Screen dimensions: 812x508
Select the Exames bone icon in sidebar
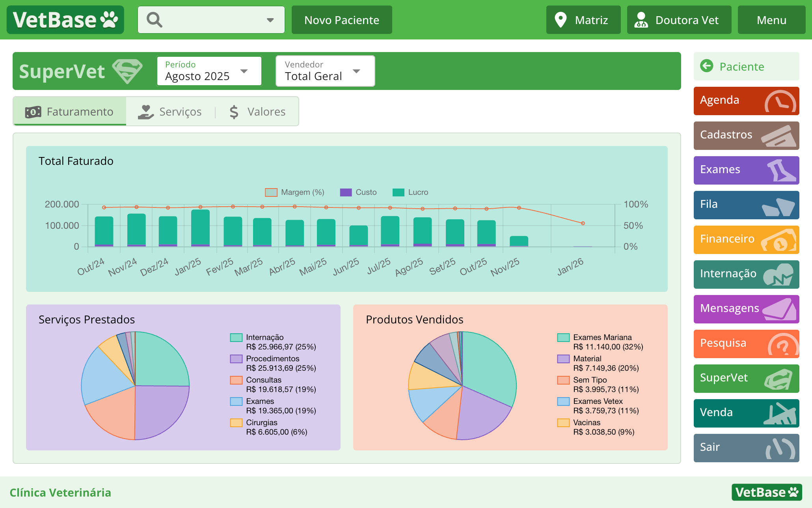coord(780,170)
